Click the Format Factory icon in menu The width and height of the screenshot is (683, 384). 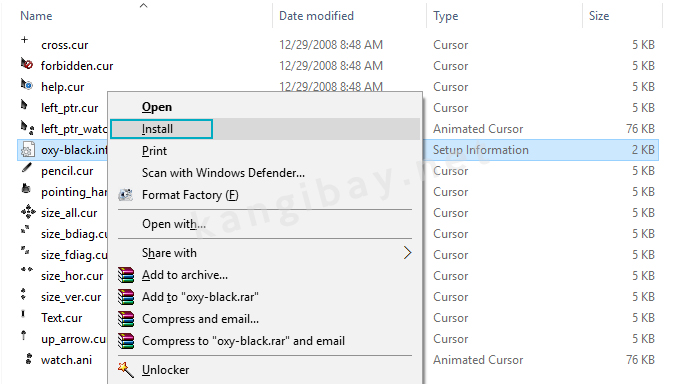(x=126, y=195)
